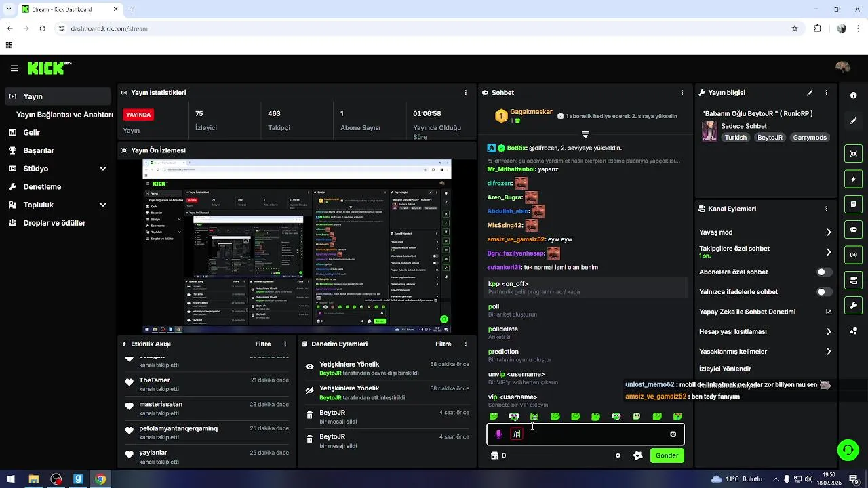This screenshot has height=488, width=868.
Task: Choose the prediction command suggestion
Action: click(x=585, y=355)
